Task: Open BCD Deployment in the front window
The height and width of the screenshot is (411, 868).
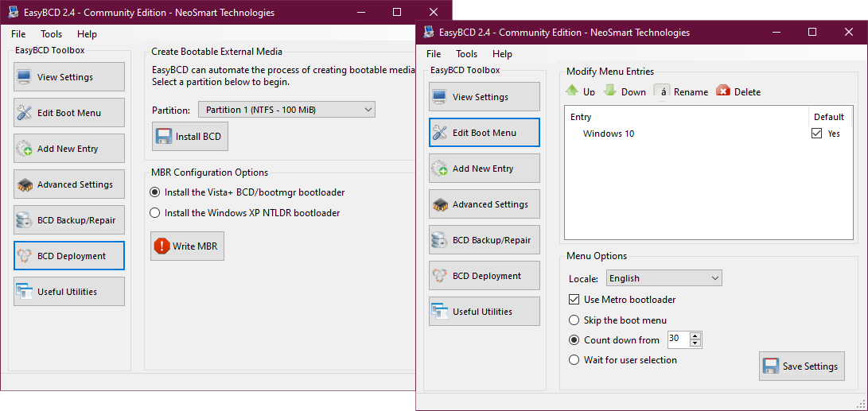Action: point(485,276)
